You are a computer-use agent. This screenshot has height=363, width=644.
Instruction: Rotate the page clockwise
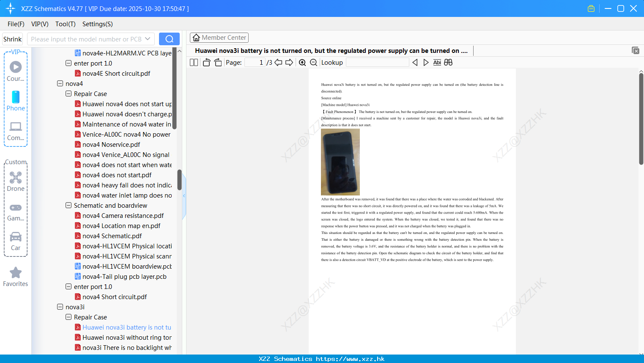click(x=218, y=62)
